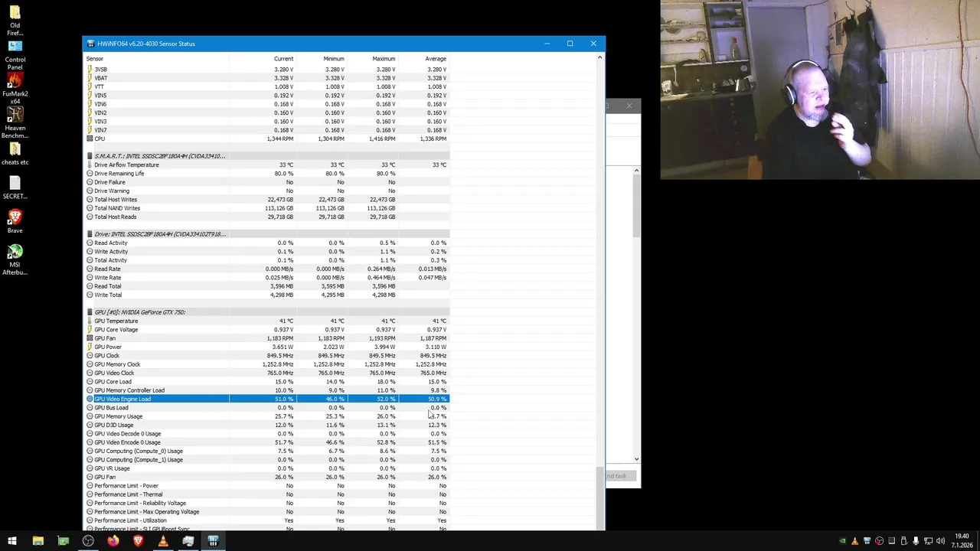Image resolution: width=980 pixels, height=551 pixels.
Task: Launch MSI Afterburner desktop shortcut
Action: 15,259
